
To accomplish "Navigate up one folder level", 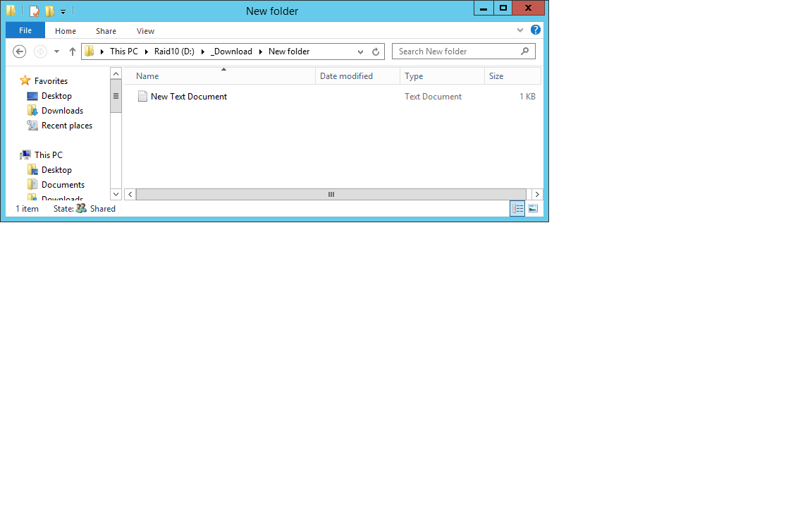I will point(72,52).
